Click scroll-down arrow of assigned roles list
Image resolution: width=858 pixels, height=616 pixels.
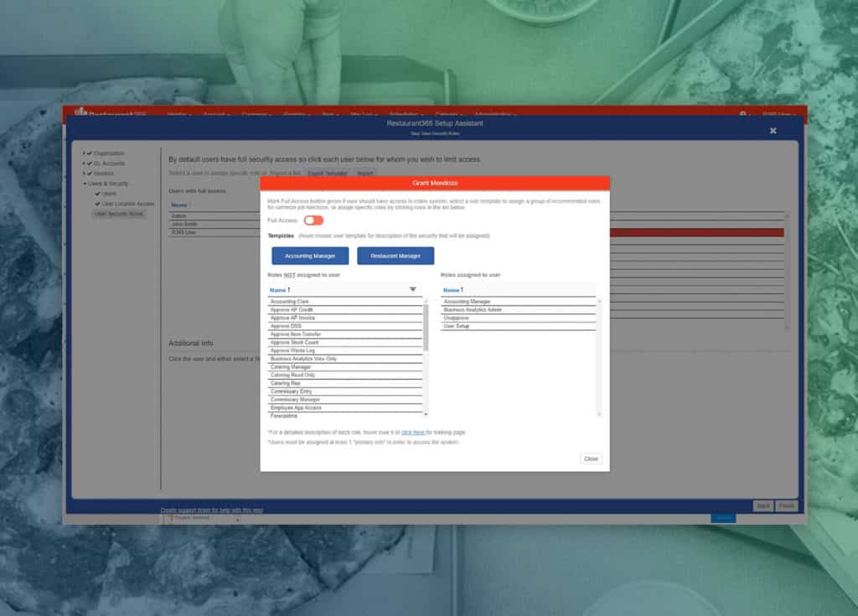click(599, 414)
